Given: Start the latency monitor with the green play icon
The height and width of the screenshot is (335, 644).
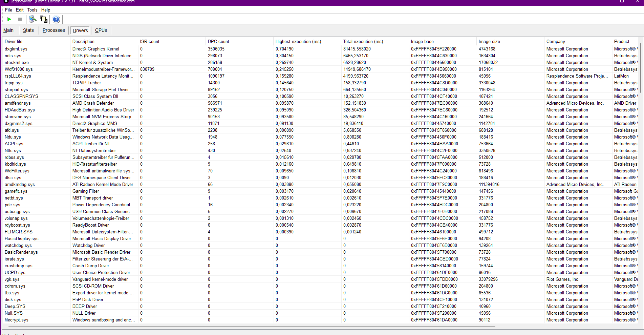Looking at the screenshot, I should point(9,19).
